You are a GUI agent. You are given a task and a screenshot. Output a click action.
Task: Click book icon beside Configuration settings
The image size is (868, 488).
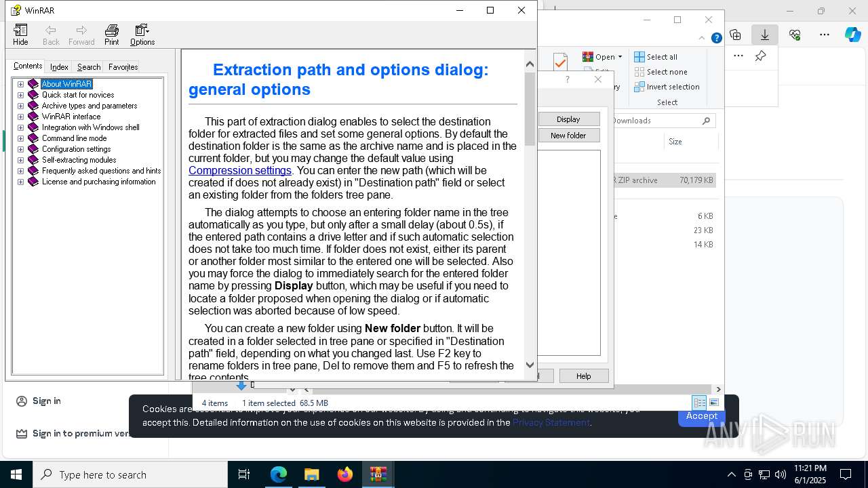33,149
